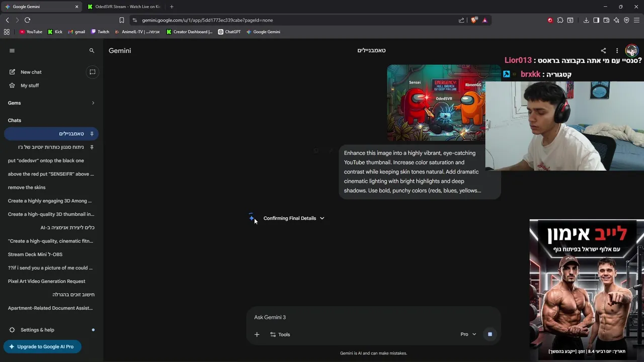Expand the Gems section chevron

93,103
